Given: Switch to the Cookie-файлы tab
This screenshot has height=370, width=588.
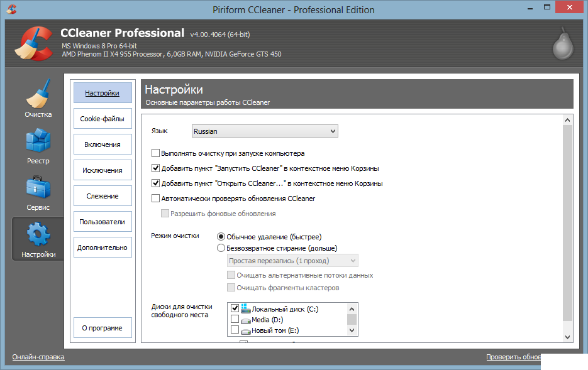Looking at the screenshot, I should [103, 119].
